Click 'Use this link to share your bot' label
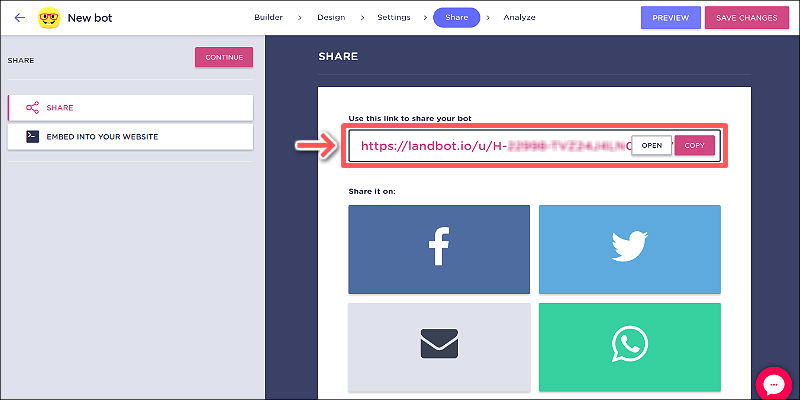 (x=410, y=118)
